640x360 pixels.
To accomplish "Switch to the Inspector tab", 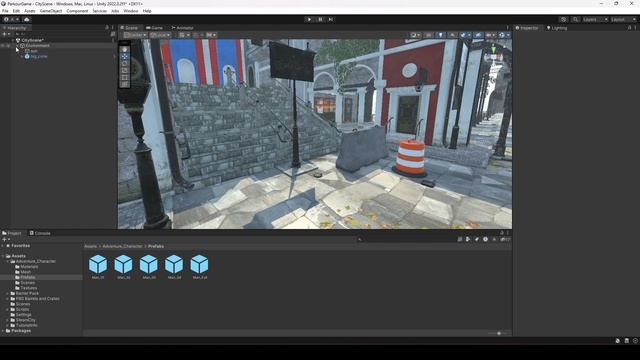I will (527, 28).
